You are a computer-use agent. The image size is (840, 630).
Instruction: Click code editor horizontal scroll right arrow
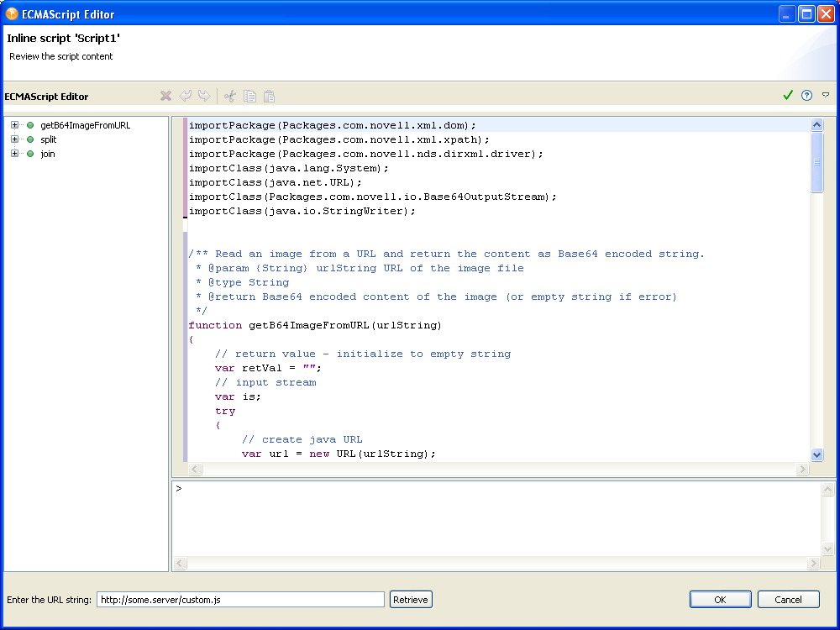click(802, 470)
